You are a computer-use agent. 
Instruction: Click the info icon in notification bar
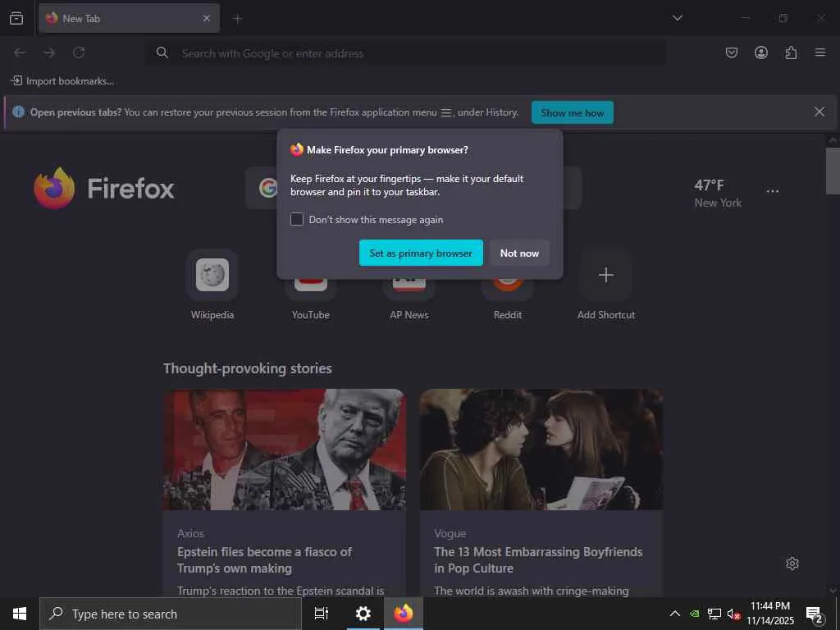tap(18, 112)
